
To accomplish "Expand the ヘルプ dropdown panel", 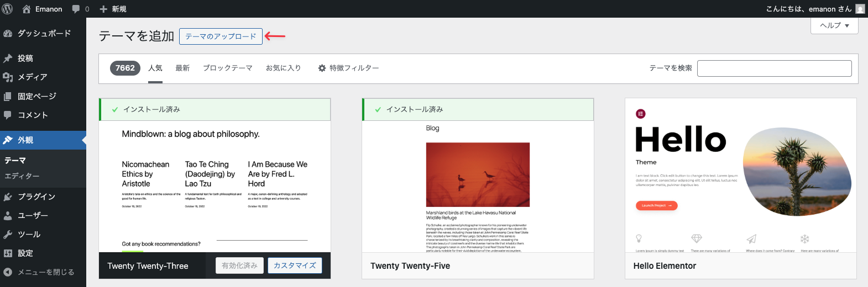I will (834, 25).
